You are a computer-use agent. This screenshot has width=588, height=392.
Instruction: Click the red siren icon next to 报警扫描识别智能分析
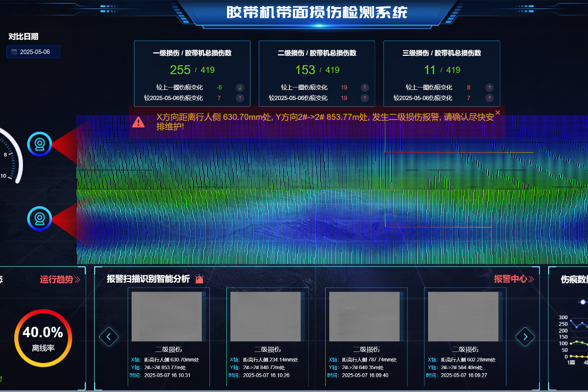[199, 279]
